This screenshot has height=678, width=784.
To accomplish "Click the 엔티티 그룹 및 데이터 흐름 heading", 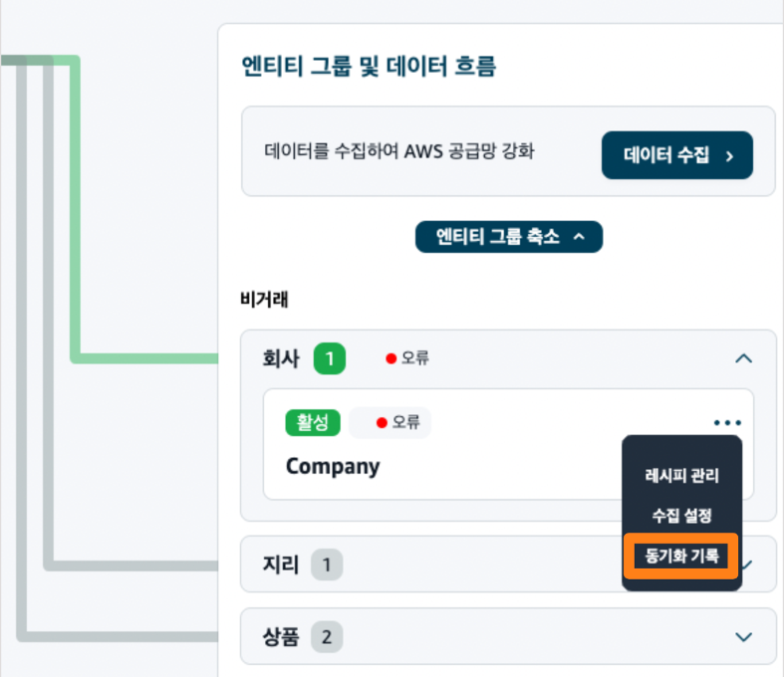I will click(369, 67).
